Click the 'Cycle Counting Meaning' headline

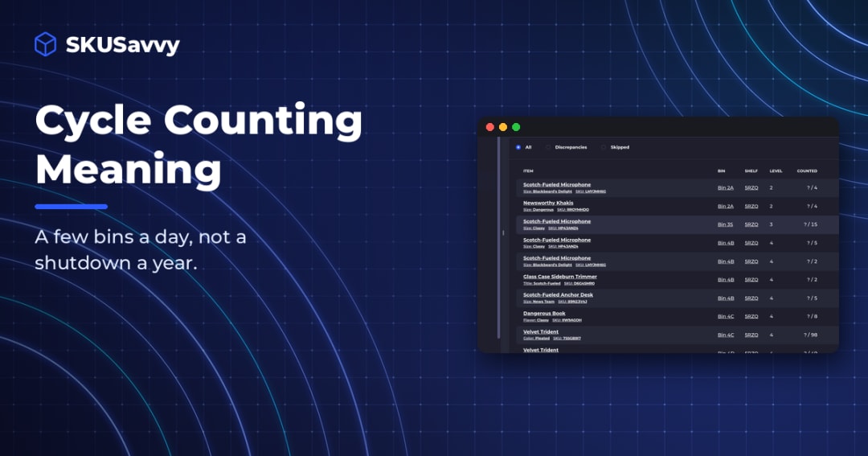click(x=199, y=145)
